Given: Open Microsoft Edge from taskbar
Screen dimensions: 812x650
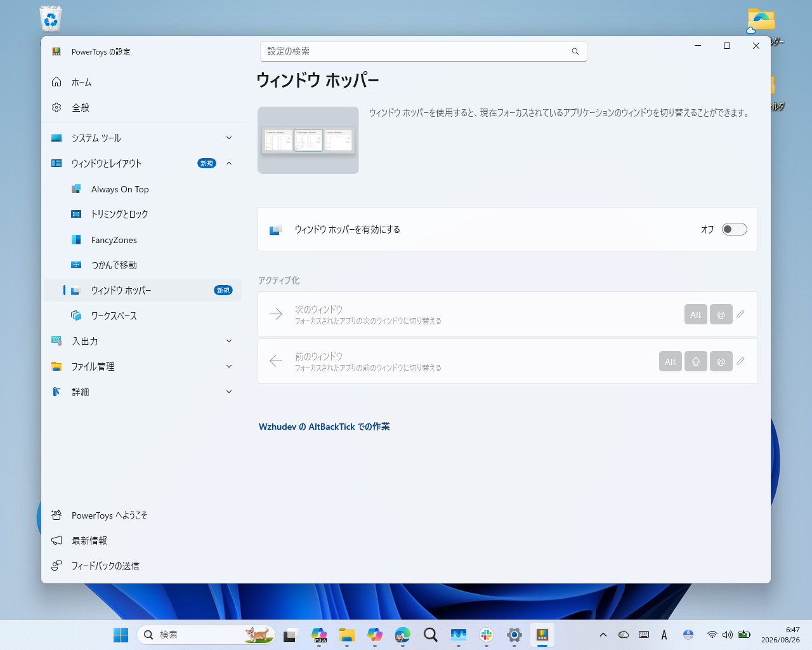Looking at the screenshot, I should (403, 635).
